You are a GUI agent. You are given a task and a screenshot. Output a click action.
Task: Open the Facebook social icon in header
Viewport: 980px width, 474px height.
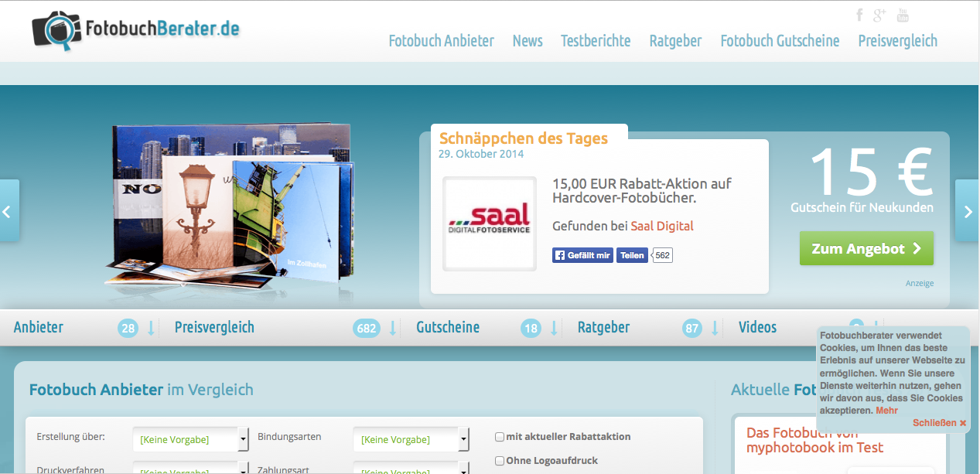tap(859, 15)
